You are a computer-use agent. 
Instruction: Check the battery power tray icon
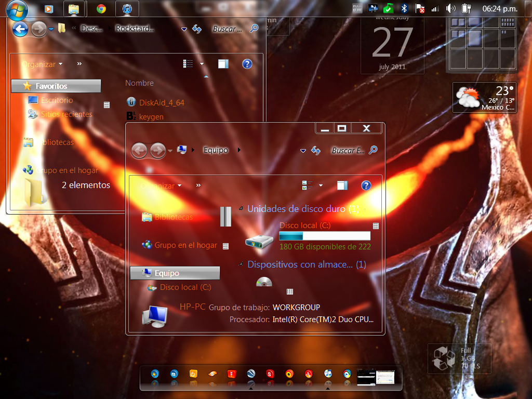coord(467,8)
